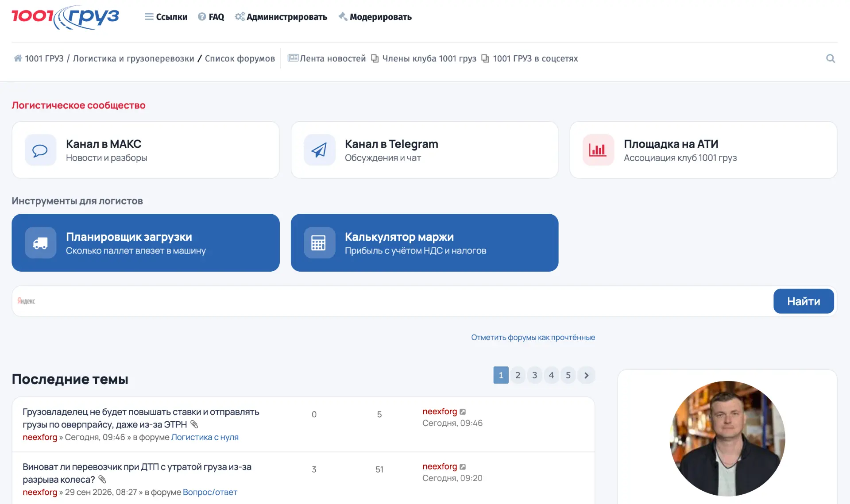Open Логистика с нуля forum link
Viewport: 850px width, 504px height.
205,437
